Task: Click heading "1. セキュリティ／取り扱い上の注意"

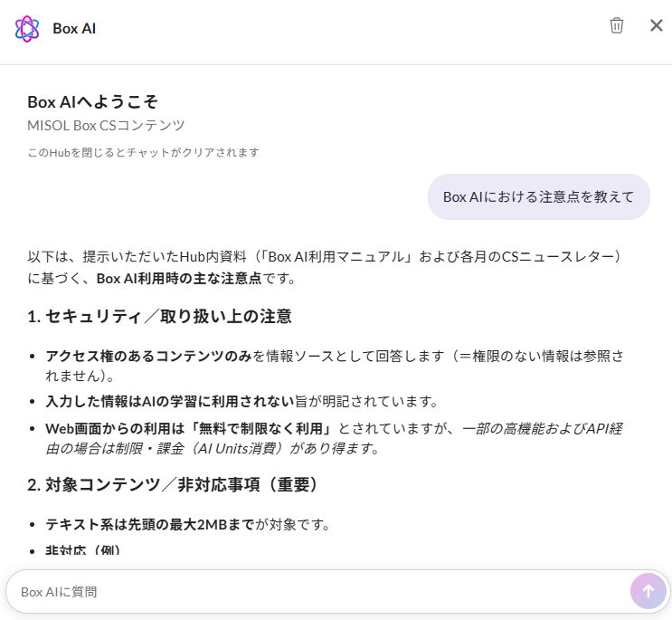Action: pos(159,316)
